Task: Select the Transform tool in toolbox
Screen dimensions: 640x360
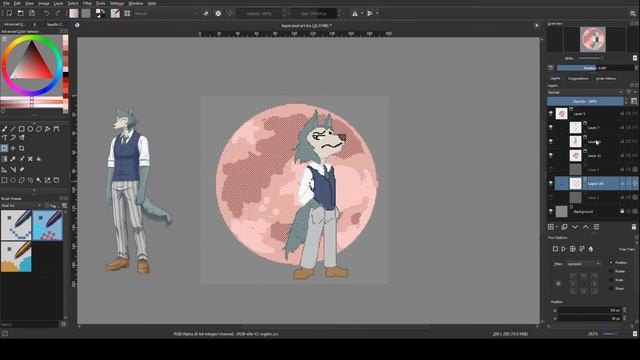Action: [4, 148]
